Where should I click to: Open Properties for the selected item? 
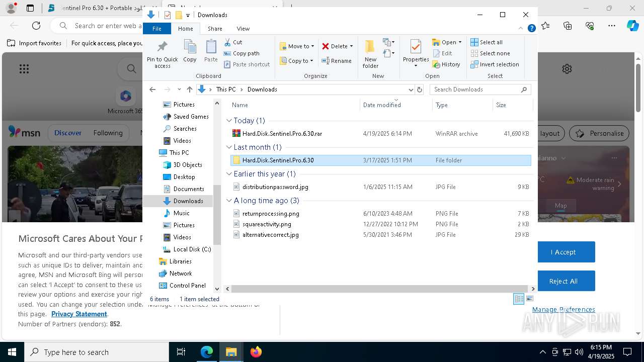(416, 54)
